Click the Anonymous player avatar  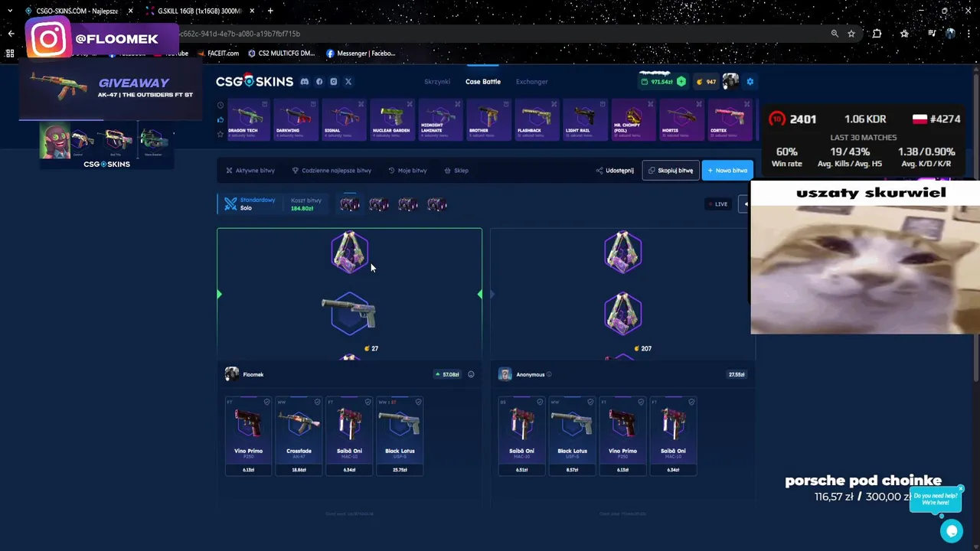pyautogui.click(x=505, y=374)
